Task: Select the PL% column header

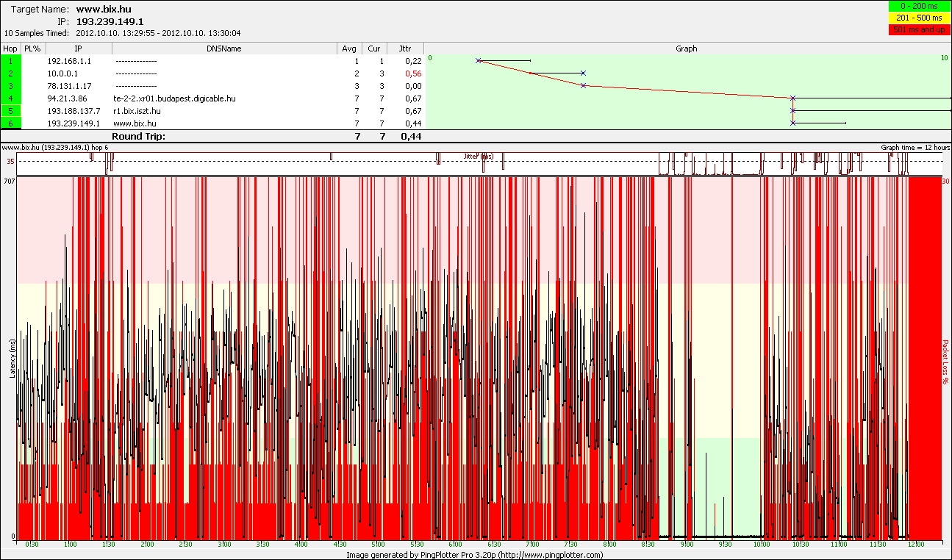Action: click(32, 49)
